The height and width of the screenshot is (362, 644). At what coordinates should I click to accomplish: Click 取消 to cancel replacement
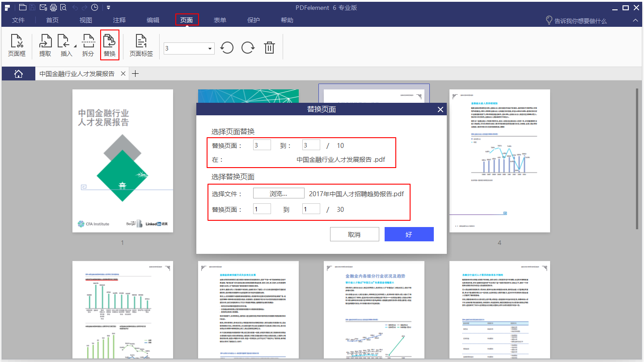pos(354,235)
